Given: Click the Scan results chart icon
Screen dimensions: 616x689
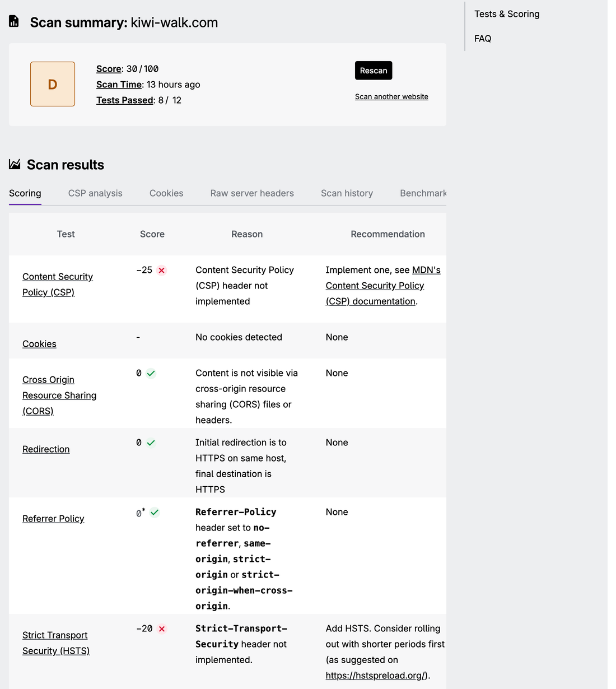Looking at the screenshot, I should [x=15, y=164].
